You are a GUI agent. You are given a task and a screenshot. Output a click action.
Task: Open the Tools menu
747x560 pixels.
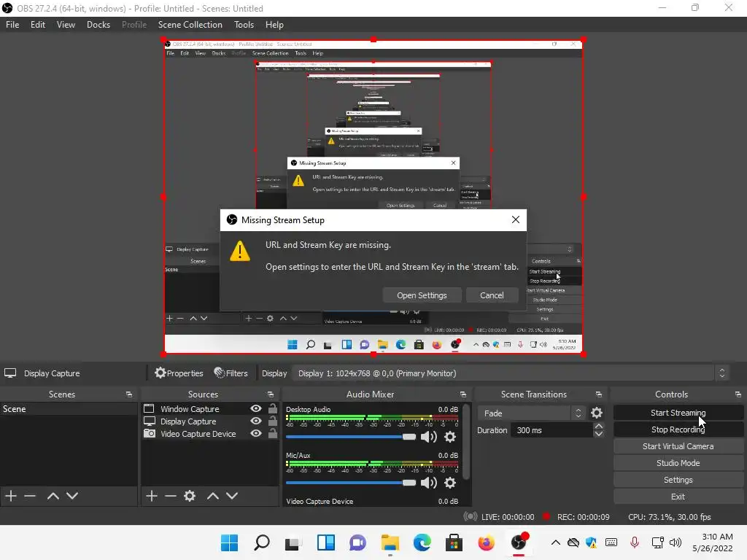pos(244,25)
